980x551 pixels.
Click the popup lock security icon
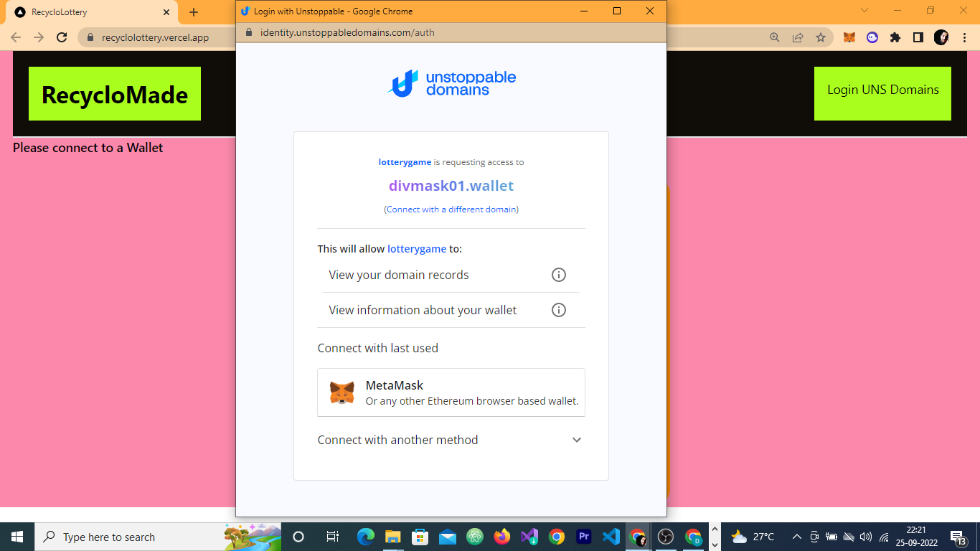pyautogui.click(x=249, y=32)
